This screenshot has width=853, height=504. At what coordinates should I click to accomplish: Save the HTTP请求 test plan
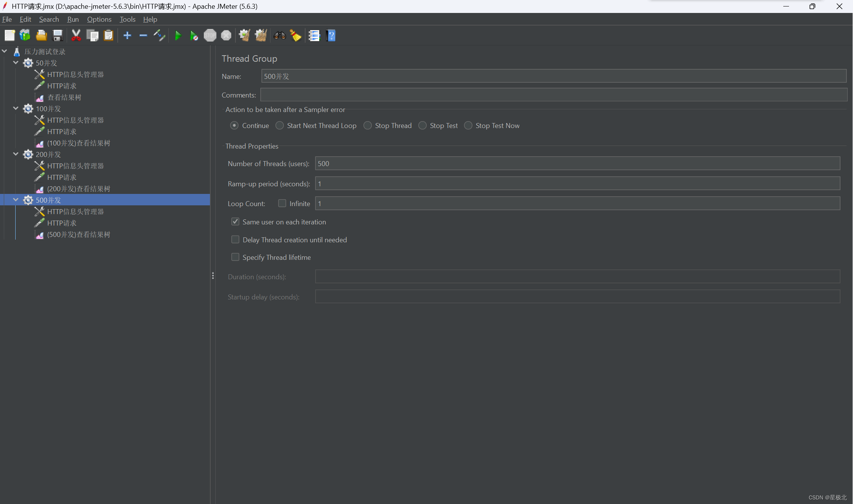58,35
